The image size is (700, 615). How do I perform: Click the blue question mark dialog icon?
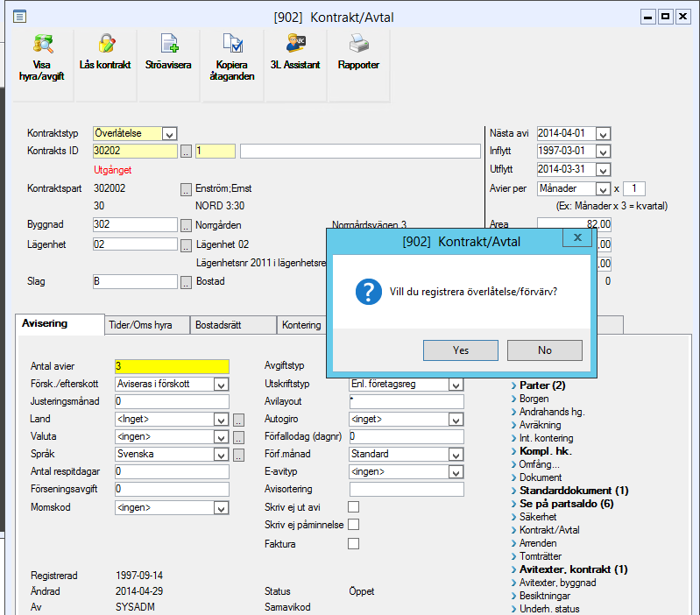pos(368,292)
